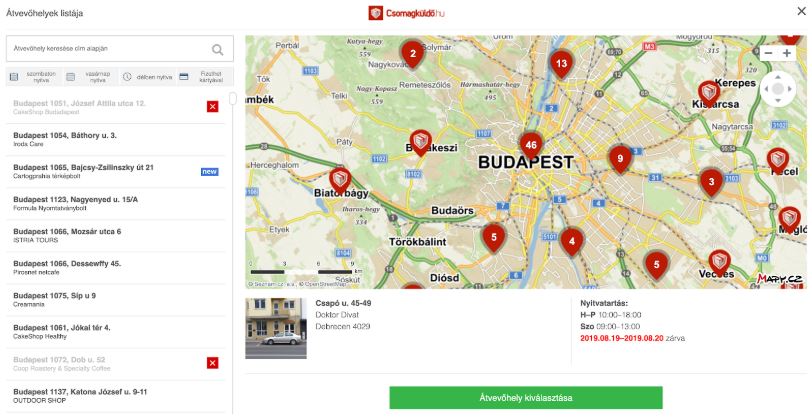Screen dimensions: 812x419
Task: Select Budapest 1054, Báthory u. 3. pickup point
Action: point(115,140)
